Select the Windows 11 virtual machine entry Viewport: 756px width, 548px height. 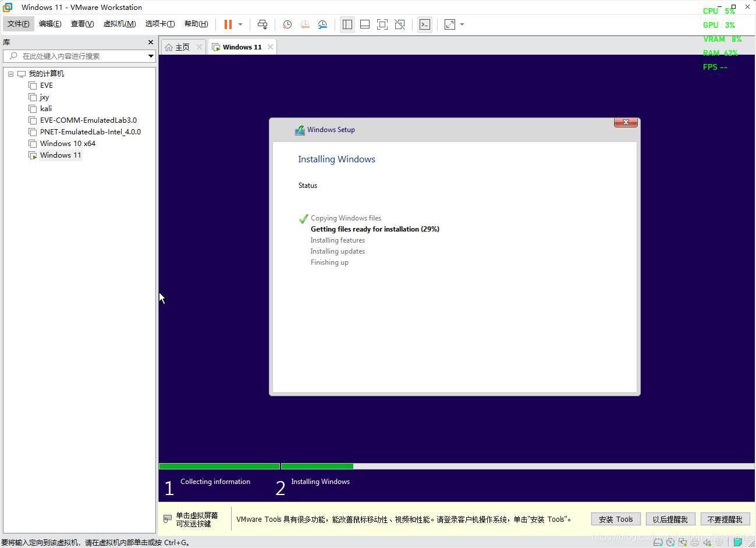click(61, 155)
